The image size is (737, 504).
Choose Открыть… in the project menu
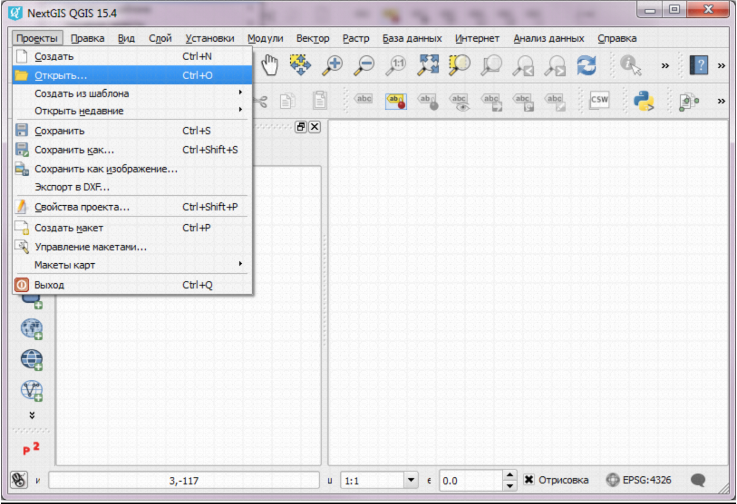(131, 75)
